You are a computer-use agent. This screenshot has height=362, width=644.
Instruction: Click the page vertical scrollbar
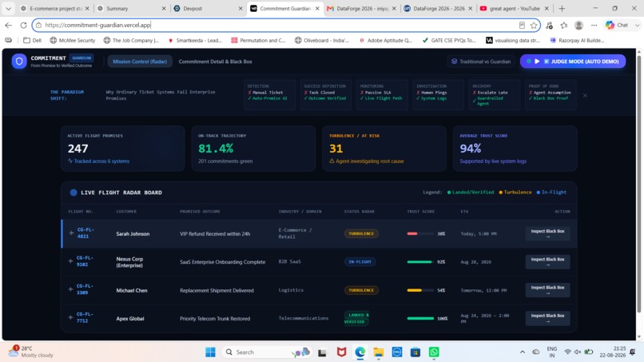638,183
